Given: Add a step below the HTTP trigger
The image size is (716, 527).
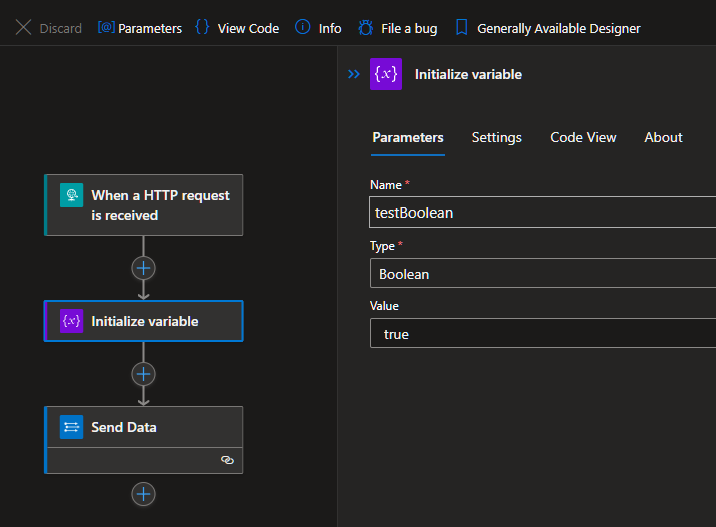Looking at the screenshot, I should 144,268.
